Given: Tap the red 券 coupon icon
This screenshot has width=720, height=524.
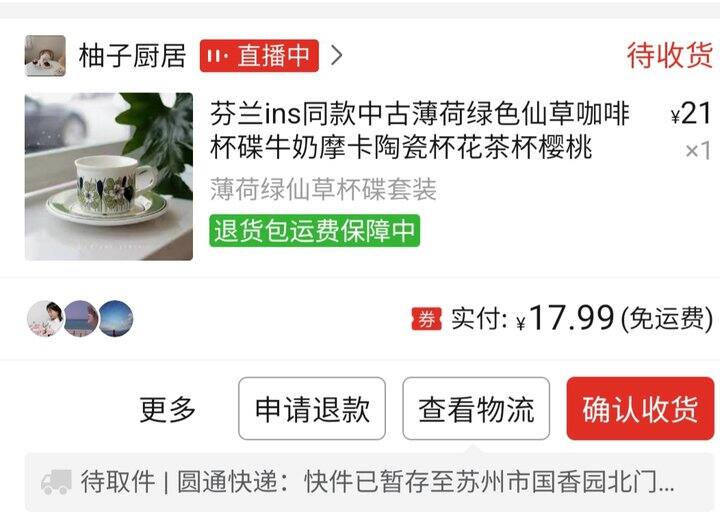Looking at the screenshot, I should (x=426, y=319).
